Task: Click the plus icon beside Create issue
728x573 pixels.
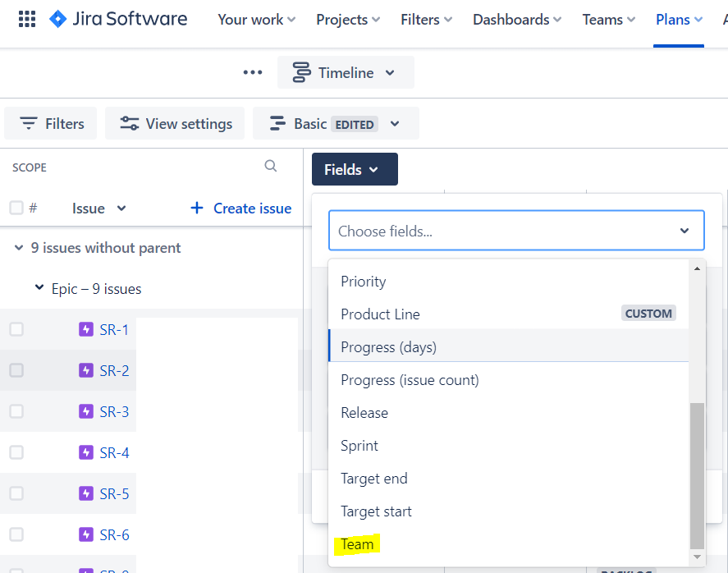Action: click(x=197, y=208)
